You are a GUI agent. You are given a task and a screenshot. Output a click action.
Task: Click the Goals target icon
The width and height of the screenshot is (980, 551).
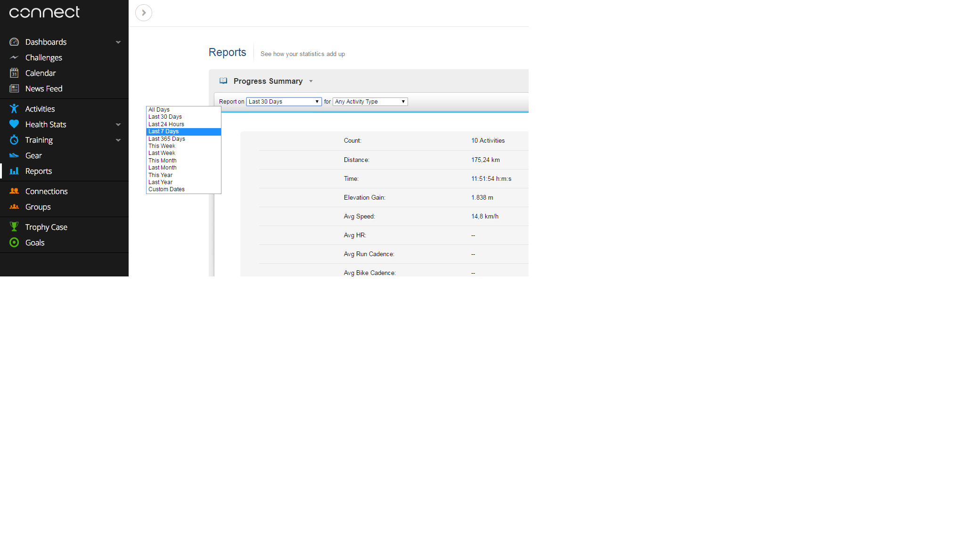coord(14,243)
